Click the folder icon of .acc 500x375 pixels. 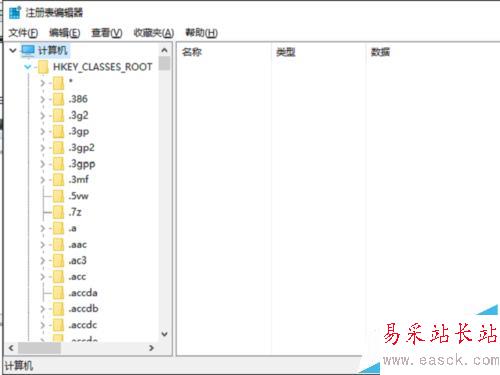tap(59, 277)
